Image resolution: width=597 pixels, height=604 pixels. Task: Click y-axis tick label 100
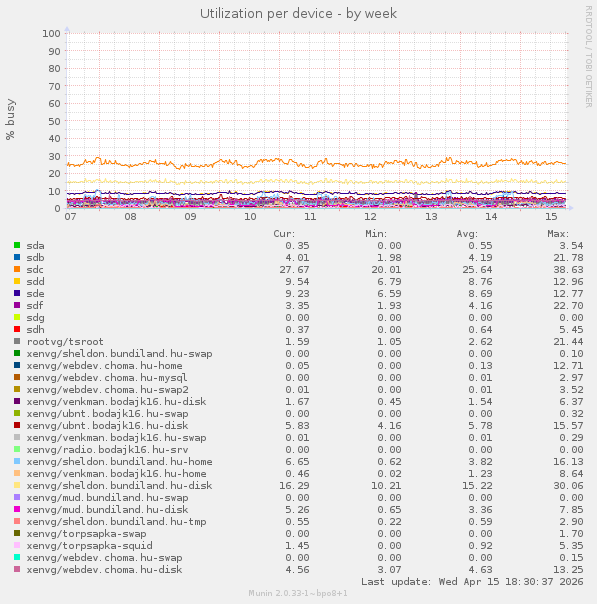(x=51, y=34)
